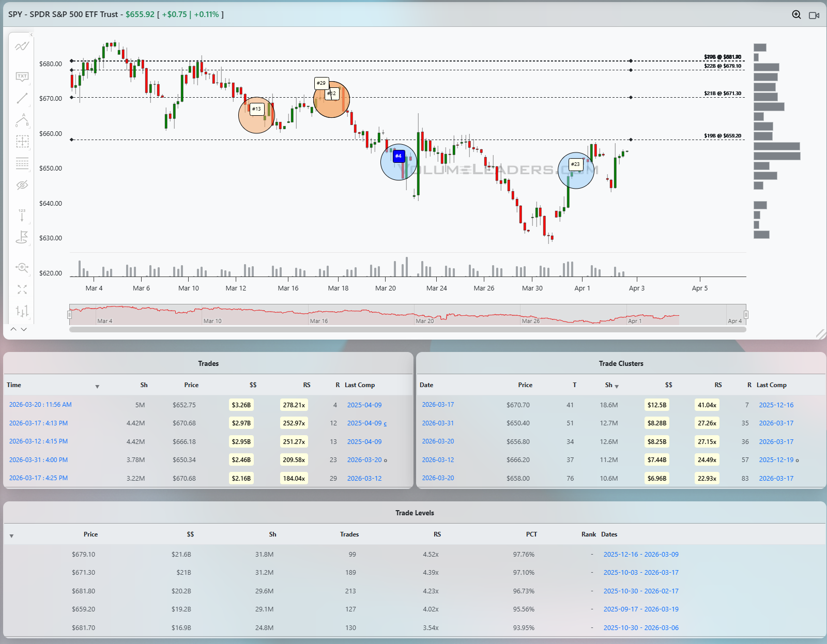The image size is (827, 644).
Task: Click the $12.5B cluster value badge
Action: [x=657, y=405]
